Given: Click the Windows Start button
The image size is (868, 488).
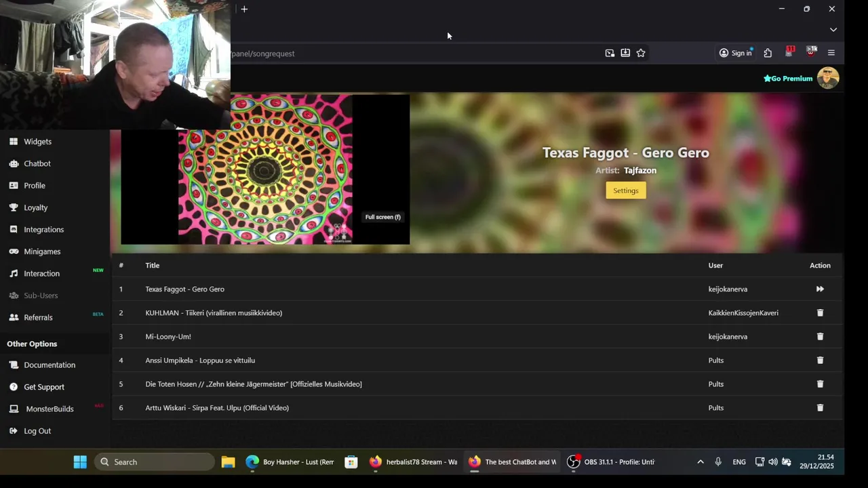Looking at the screenshot, I should 80,462.
